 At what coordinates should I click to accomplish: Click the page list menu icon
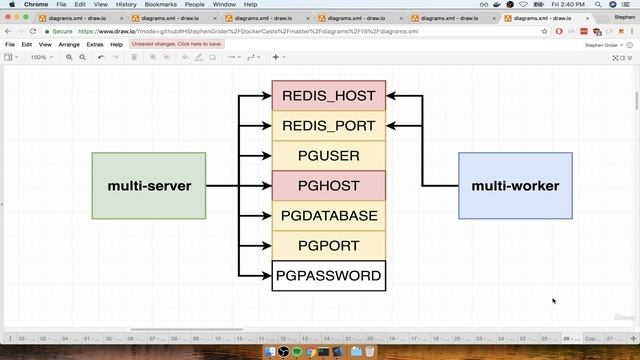[10, 339]
